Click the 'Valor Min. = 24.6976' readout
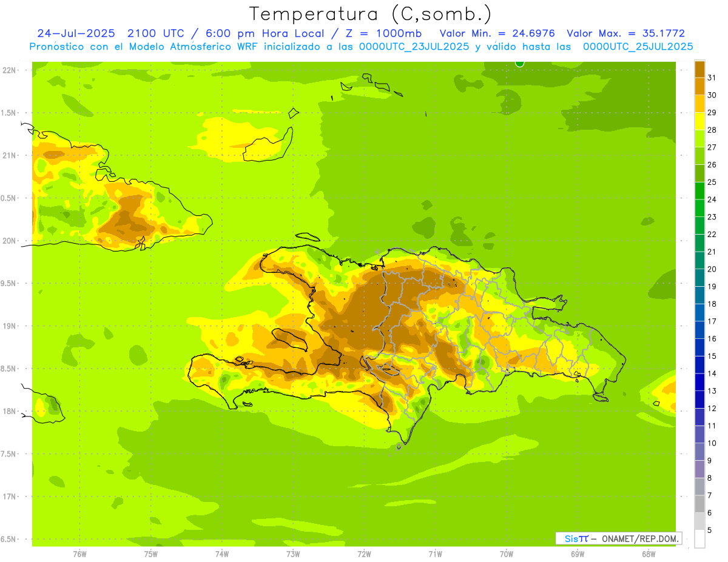Viewport: 728px width, 562px height. pos(497,33)
